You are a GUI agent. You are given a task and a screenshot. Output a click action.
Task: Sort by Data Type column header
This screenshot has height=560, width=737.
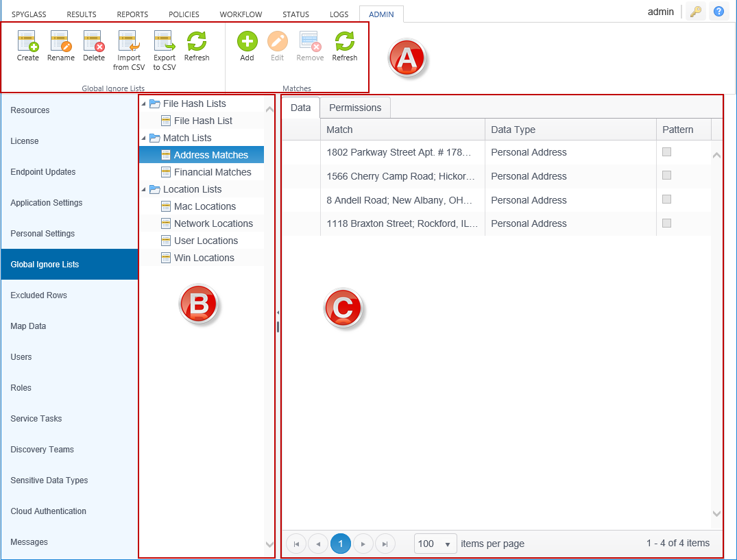[x=513, y=130]
